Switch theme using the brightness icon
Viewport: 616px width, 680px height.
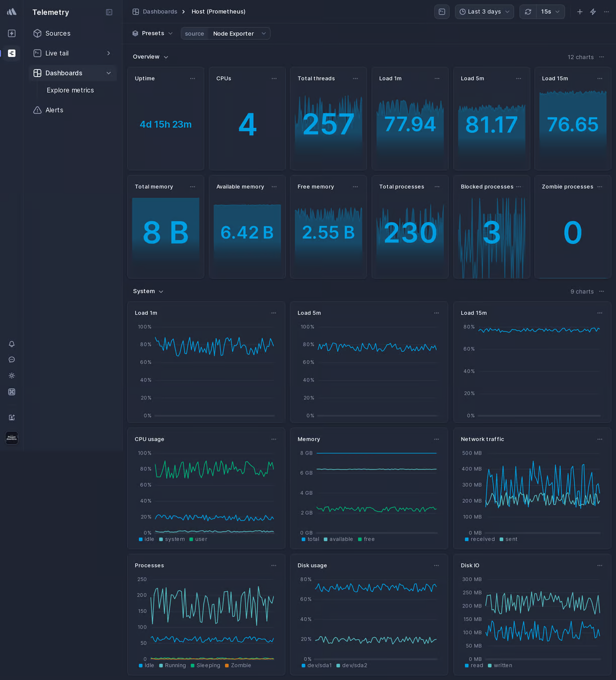pos(12,375)
